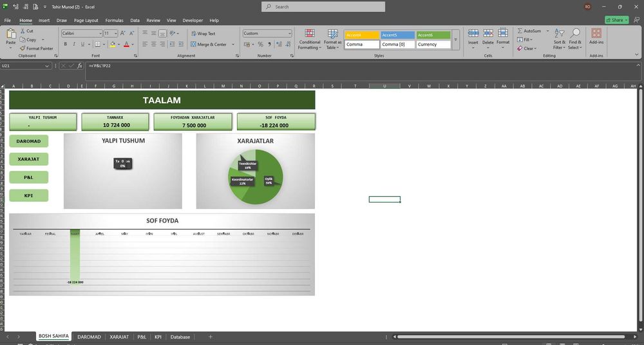This screenshot has height=345, width=644.
Task: Cut the selection with the scissors icon
Action: pos(23,31)
